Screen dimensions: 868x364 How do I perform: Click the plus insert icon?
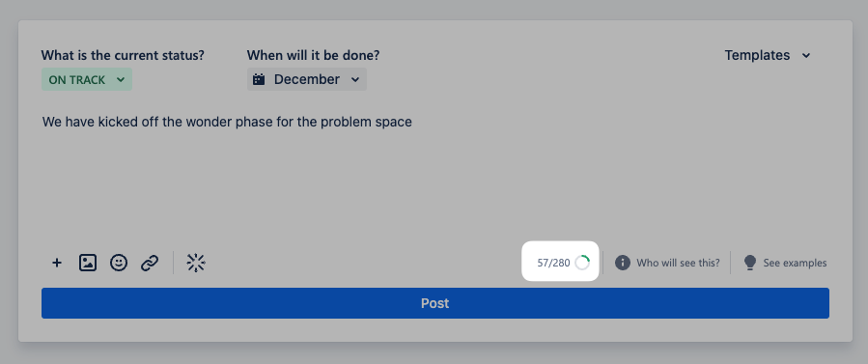coord(56,263)
